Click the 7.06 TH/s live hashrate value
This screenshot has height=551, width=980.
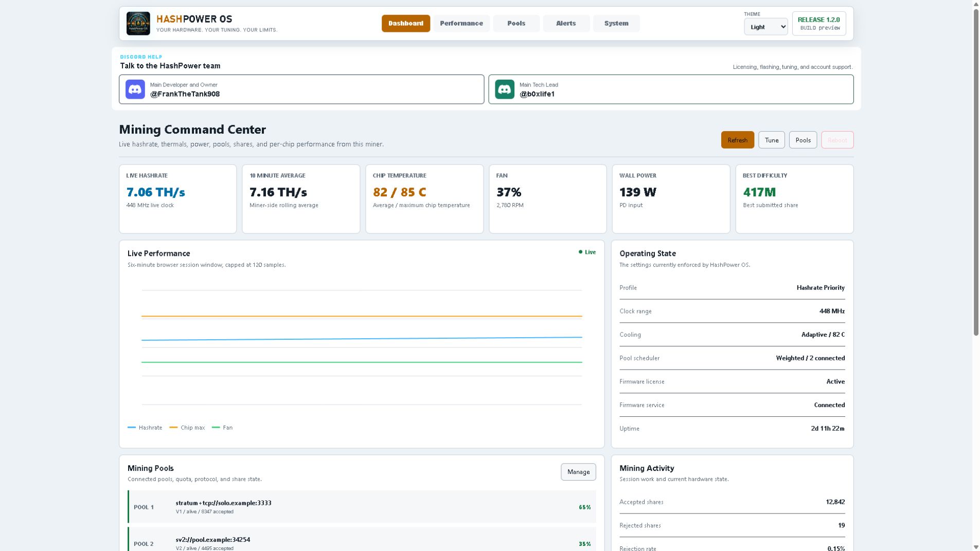pos(155,192)
